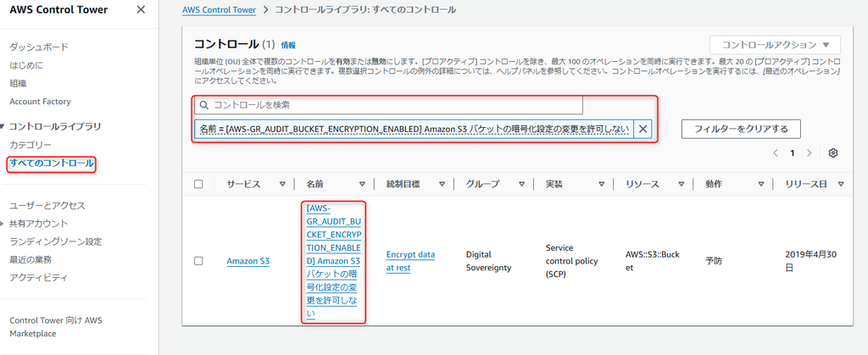The width and height of the screenshot is (868, 355).
Task: Expand the 共有アカウント section triangle
Action: coord(3,224)
